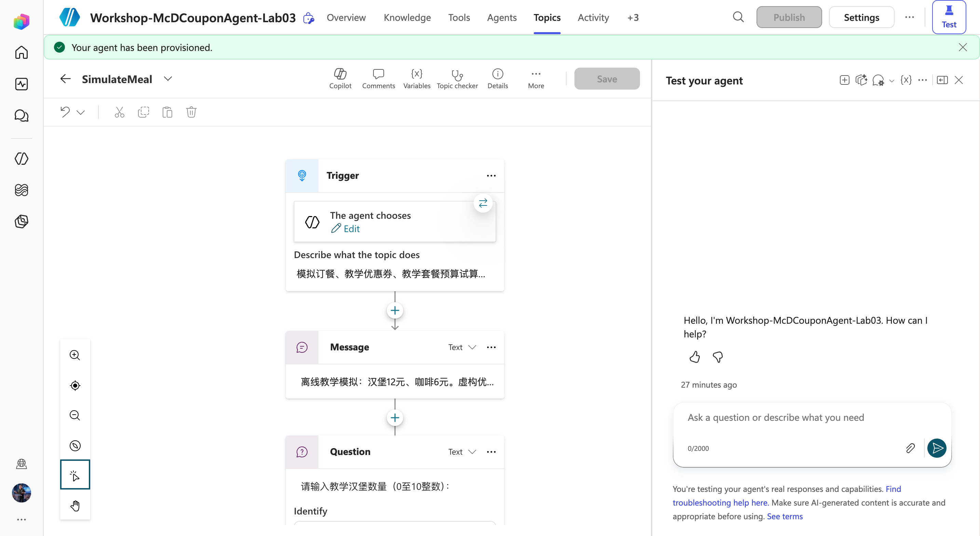Select the pan hand tool
This screenshot has height=536, width=980.
pyautogui.click(x=75, y=506)
